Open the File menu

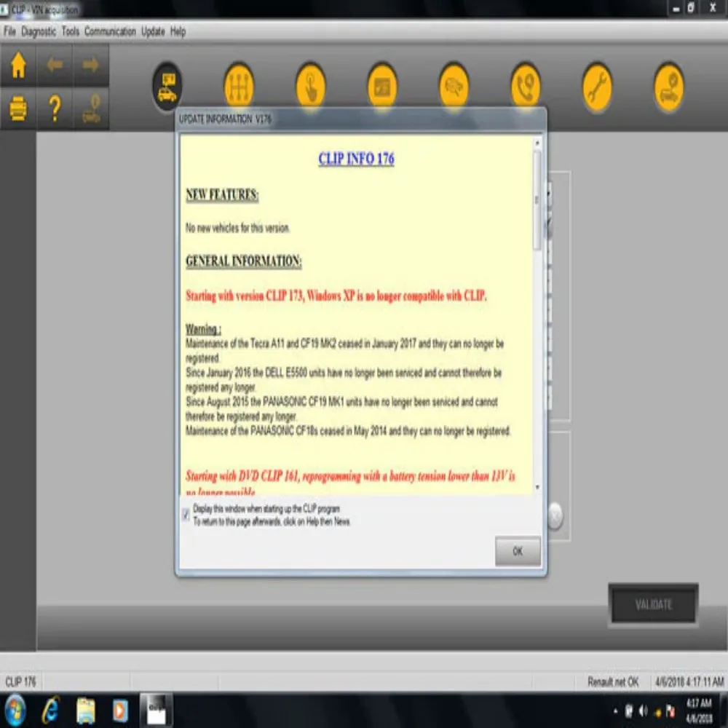(9, 31)
